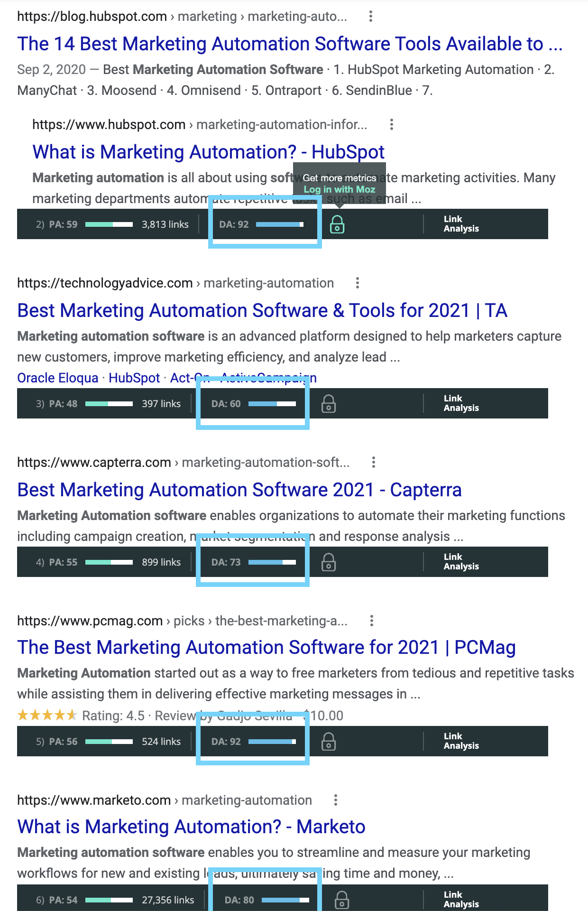Click the www.marketo.com URL breadcrumb

(165, 800)
